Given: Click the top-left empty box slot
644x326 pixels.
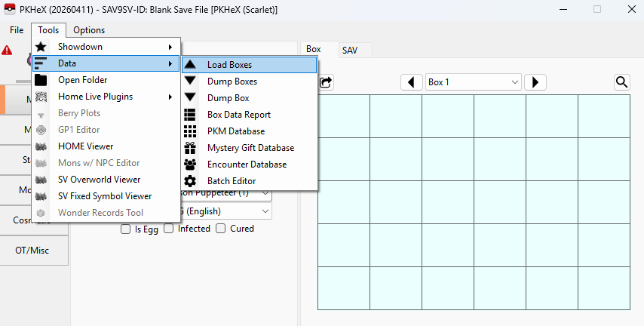Looking at the screenshot, I should click(x=343, y=116).
